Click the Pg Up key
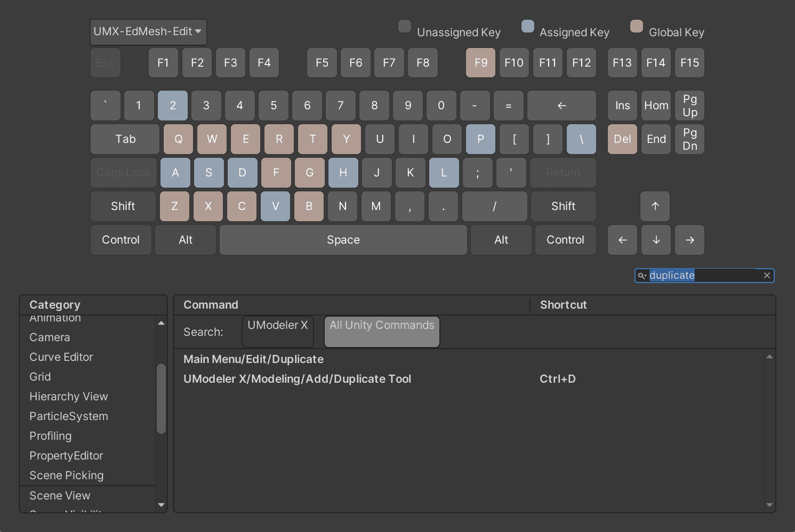 (689, 106)
